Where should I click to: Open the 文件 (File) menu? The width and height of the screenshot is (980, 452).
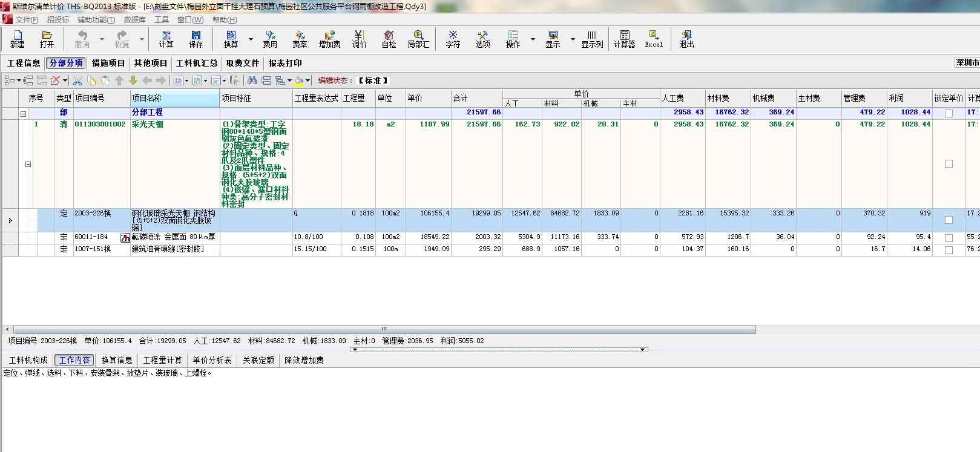click(27, 20)
